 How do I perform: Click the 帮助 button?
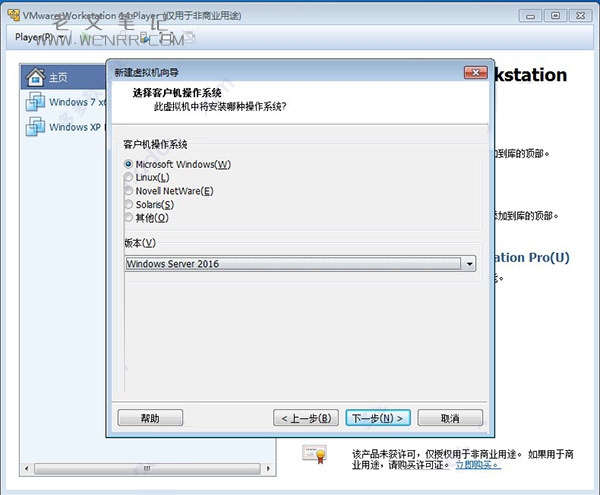tap(150, 418)
